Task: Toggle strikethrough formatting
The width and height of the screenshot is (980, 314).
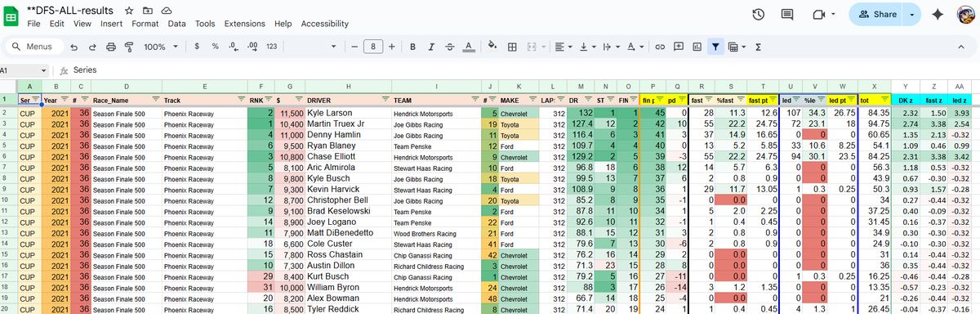Action: click(450, 47)
